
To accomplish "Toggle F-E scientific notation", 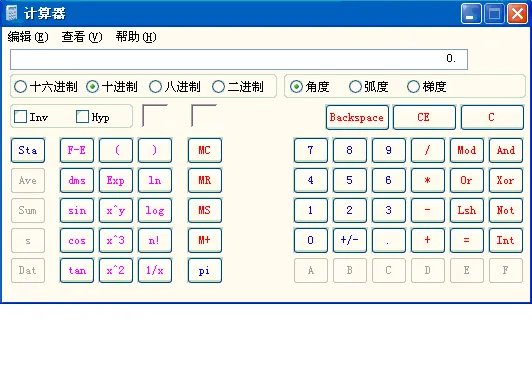I will coord(77,150).
